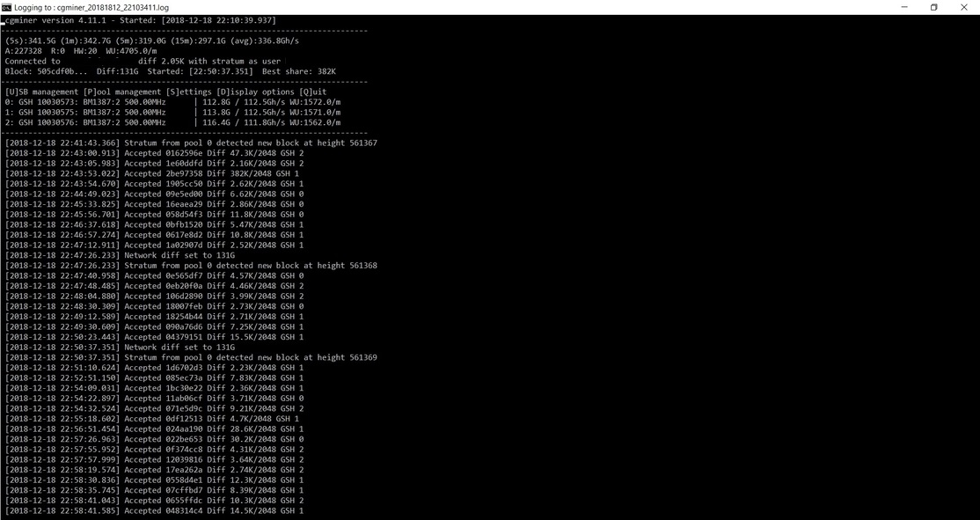Click log line 'Accepted 04379151 Diff 15.5K/2048'
This screenshot has height=520, width=980.
tap(154, 337)
